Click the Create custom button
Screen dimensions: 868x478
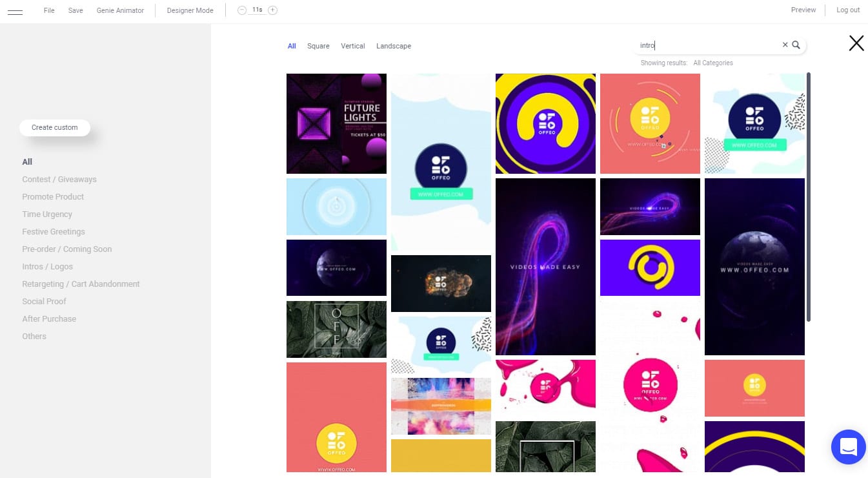[x=55, y=127]
